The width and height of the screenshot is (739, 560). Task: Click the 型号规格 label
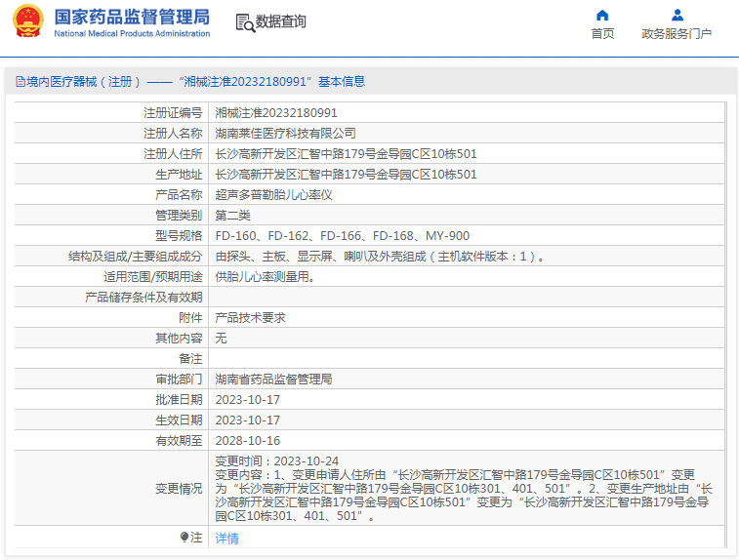coord(179,236)
